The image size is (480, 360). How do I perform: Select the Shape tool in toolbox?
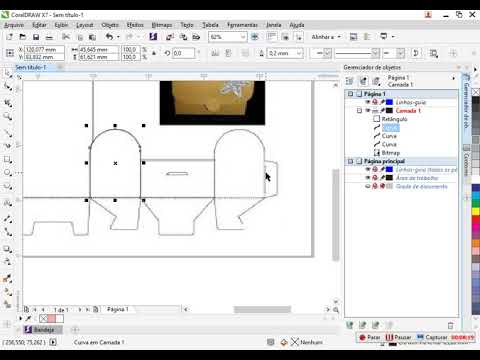click(7, 87)
